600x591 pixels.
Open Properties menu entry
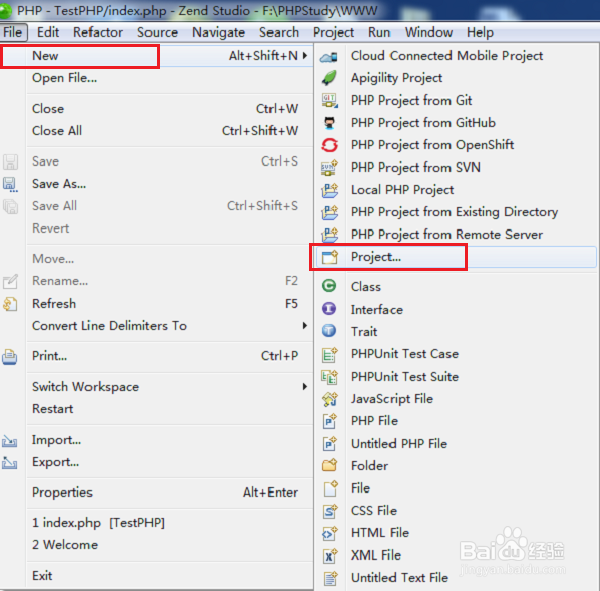tap(170, 492)
